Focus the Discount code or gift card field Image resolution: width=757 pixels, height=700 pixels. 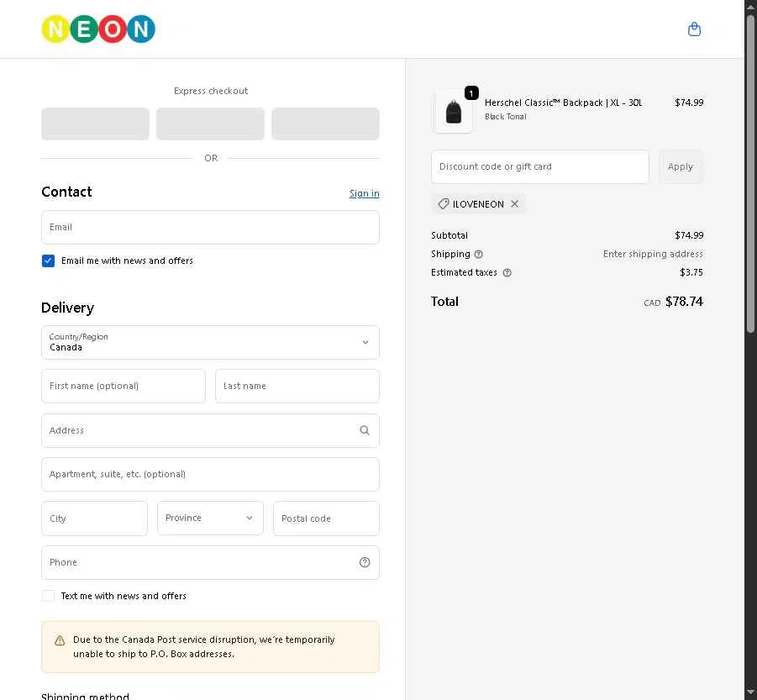[x=539, y=166]
